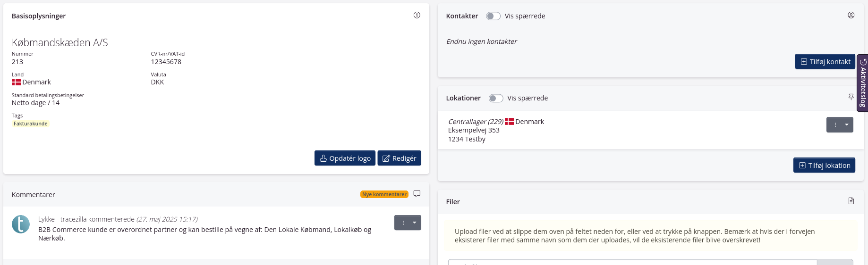Image resolution: width=868 pixels, height=265 pixels.
Task: Open the Aktivitetslog side tab
Action: tap(863, 83)
